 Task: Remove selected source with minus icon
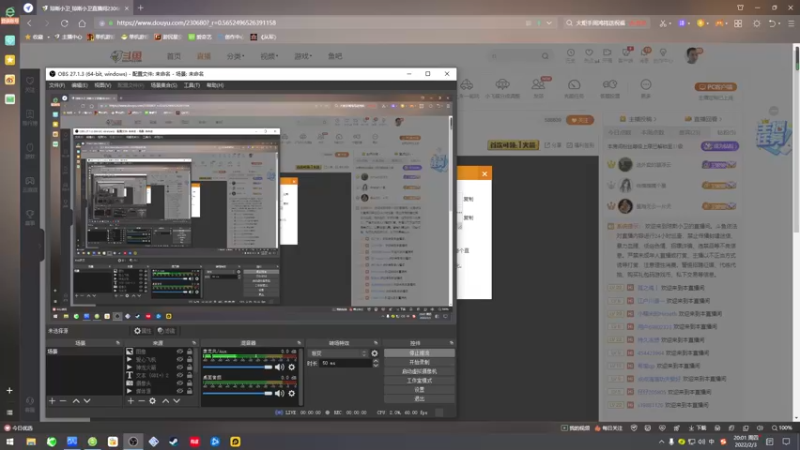(x=141, y=401)
